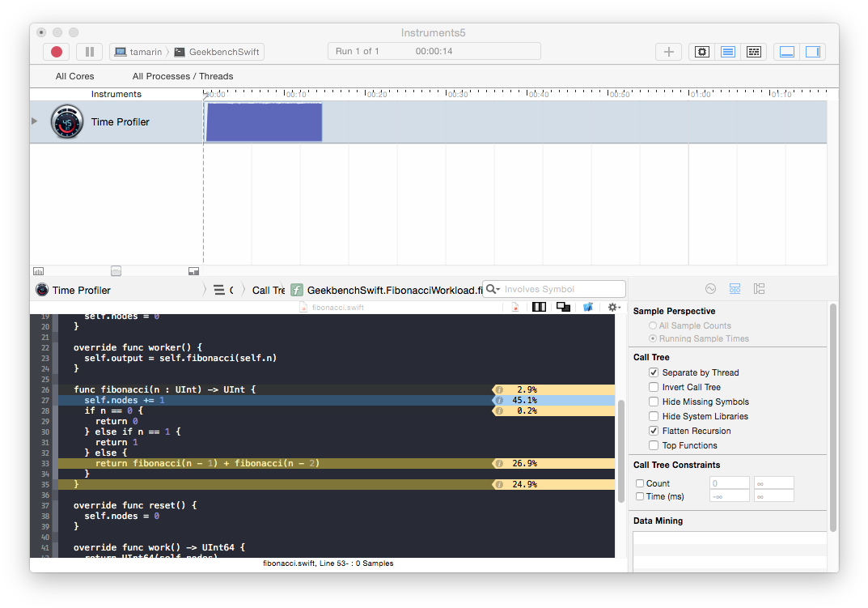Screen dimensions: 868x608
Task: Switch to the Instruments strategy view
Action: click(x=728, y=52)
